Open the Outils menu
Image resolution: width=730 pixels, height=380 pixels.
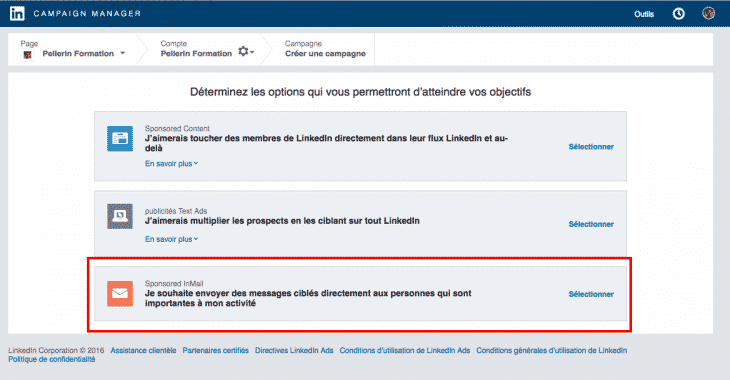click(x=644, y=14)
